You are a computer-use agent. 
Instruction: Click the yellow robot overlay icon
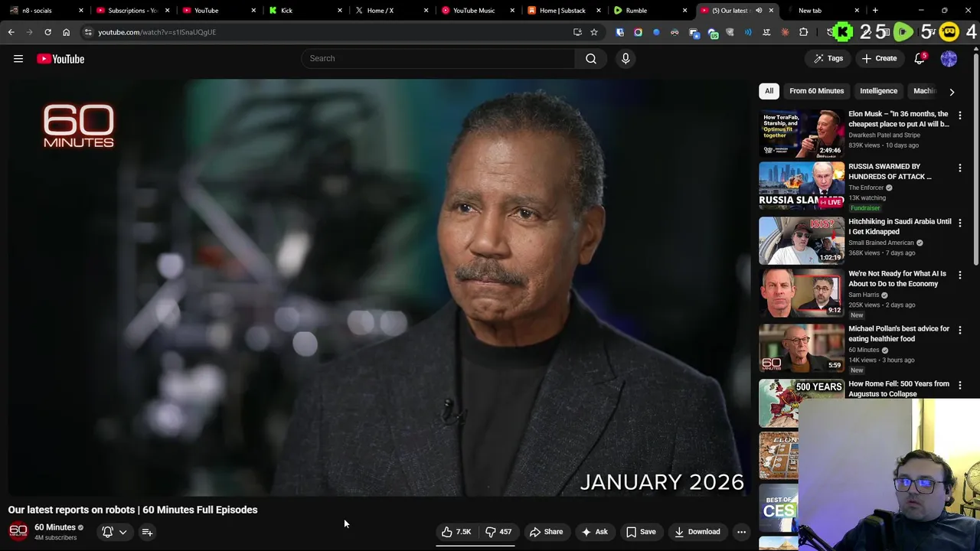click(x=949, y=32)
